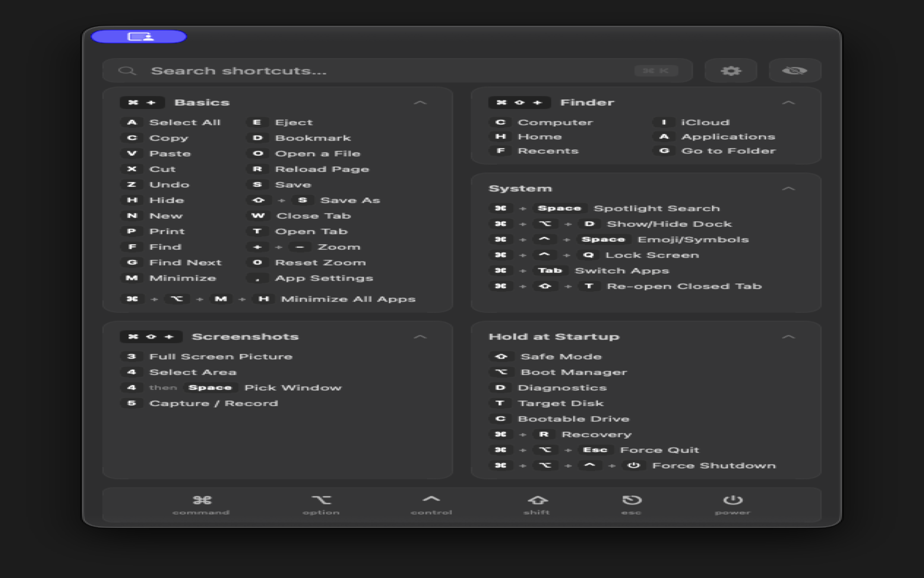This screenshot has height=578, width=924.
Task: Click the command icon in Recovery row
Action: pos(501,434)
